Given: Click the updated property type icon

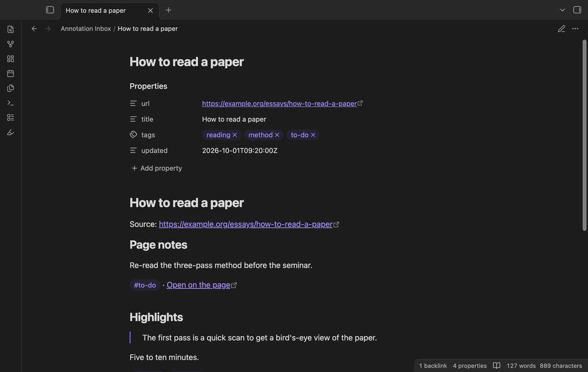Looking at the screenshot, I should tap(133, 150).
